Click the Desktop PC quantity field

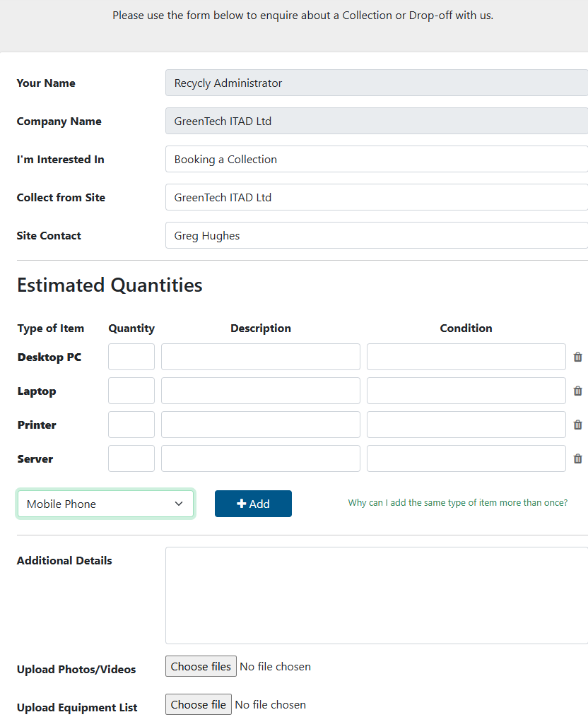(131, 357)
